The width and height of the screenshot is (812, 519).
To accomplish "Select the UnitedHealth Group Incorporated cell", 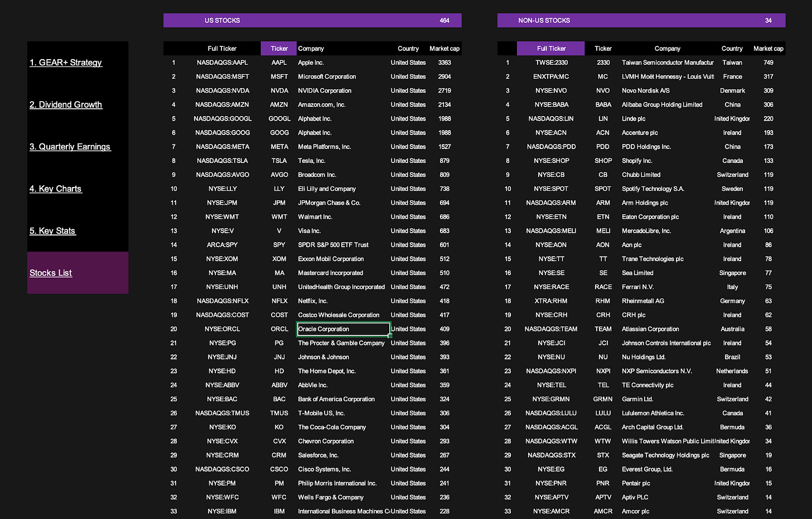I will click(x=341, y=287).
